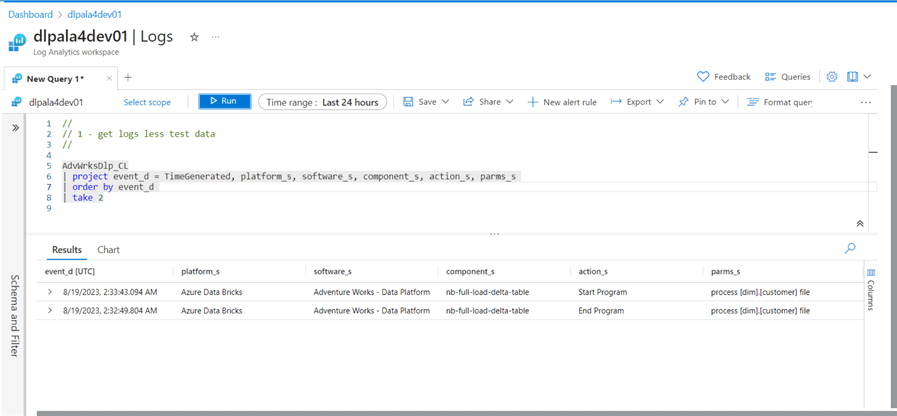Screen dimensions: 897x416
Task: Switch to the Chart tab
Action: (109, 249)
